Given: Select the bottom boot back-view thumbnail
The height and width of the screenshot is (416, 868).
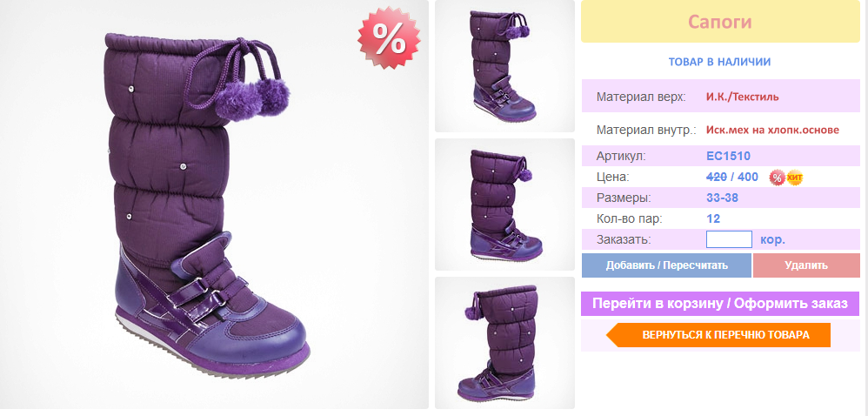Looking at the screenshot, I should (504, 343).
